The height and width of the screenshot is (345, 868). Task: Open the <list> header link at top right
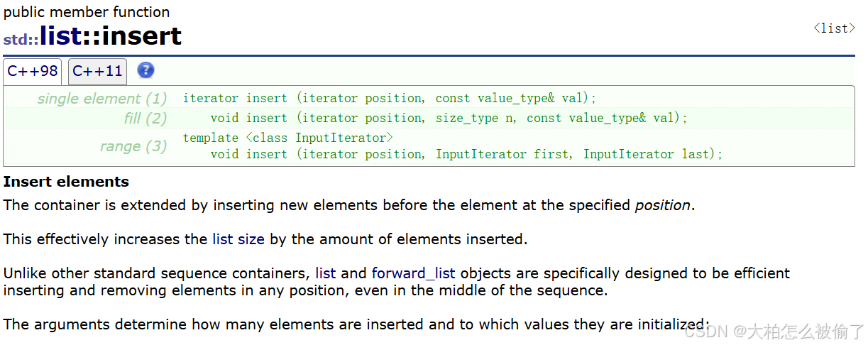[x=834, y=28]
